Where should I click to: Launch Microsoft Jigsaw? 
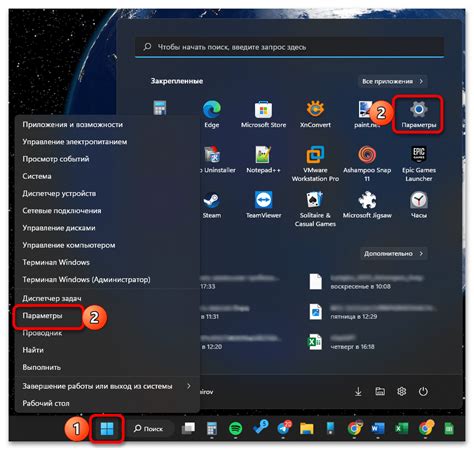tap(367, 205)
